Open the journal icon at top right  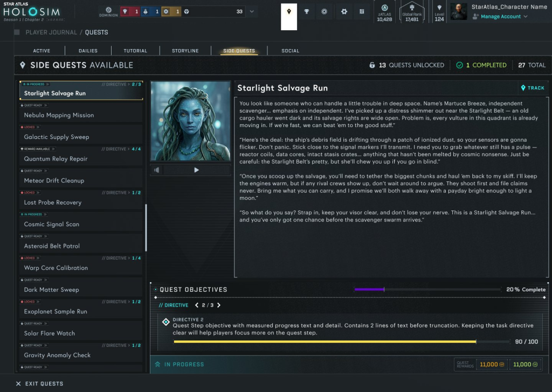[362, 12]
